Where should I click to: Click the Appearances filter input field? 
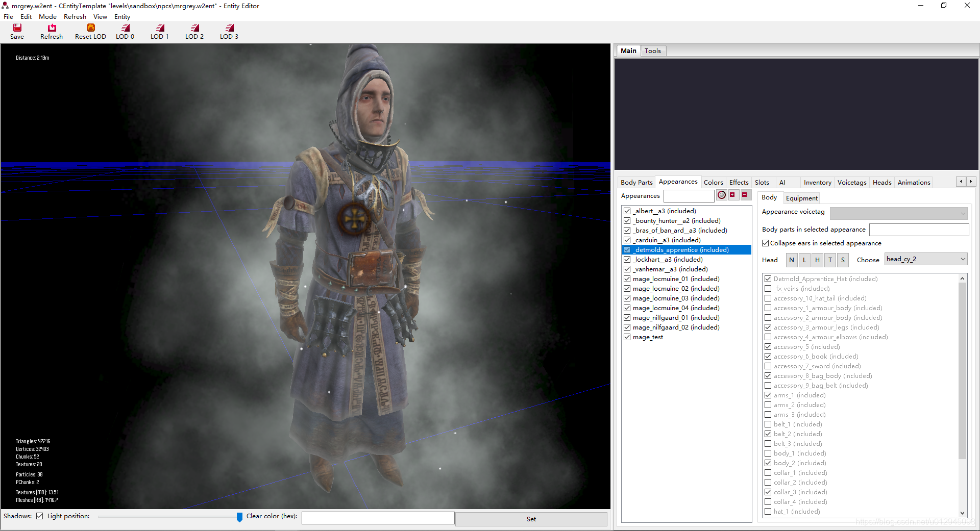pyautogui.click(x=689, y=196)
